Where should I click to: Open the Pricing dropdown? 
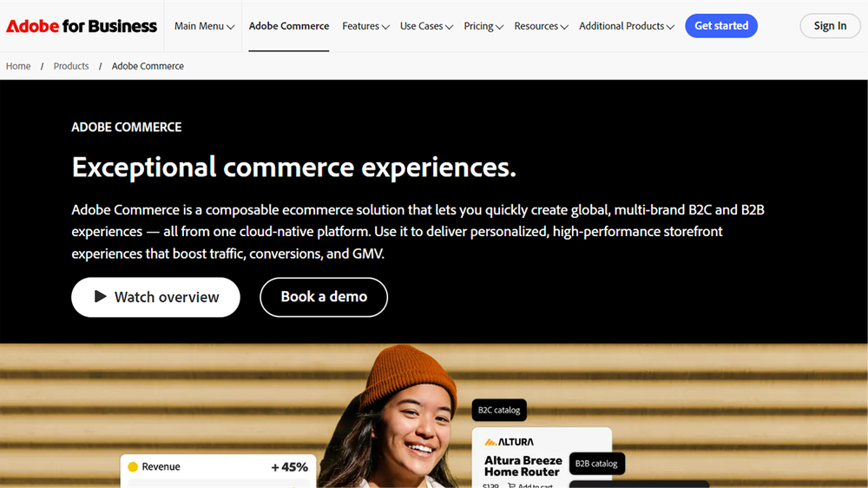point(483,26)
